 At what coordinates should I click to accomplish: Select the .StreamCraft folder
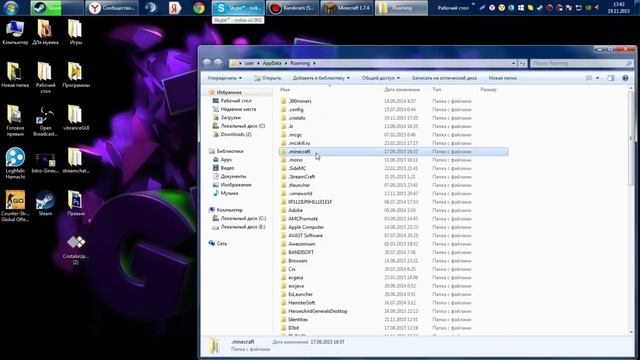click(301, 177)
